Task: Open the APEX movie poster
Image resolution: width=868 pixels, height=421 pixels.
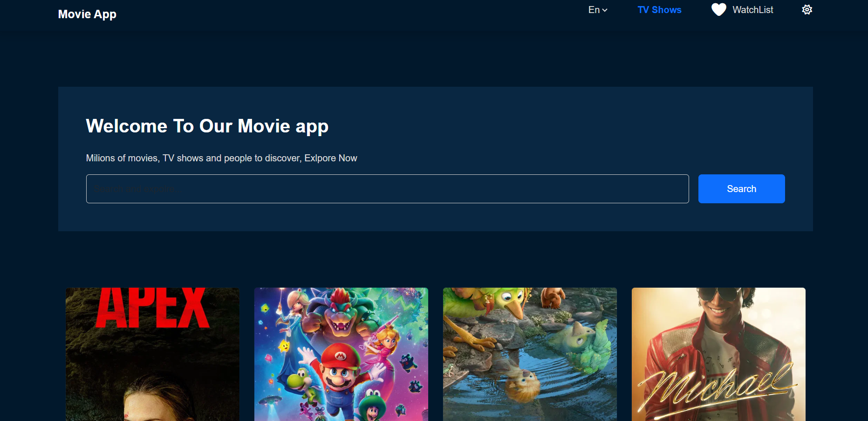Action: [152, 354]
